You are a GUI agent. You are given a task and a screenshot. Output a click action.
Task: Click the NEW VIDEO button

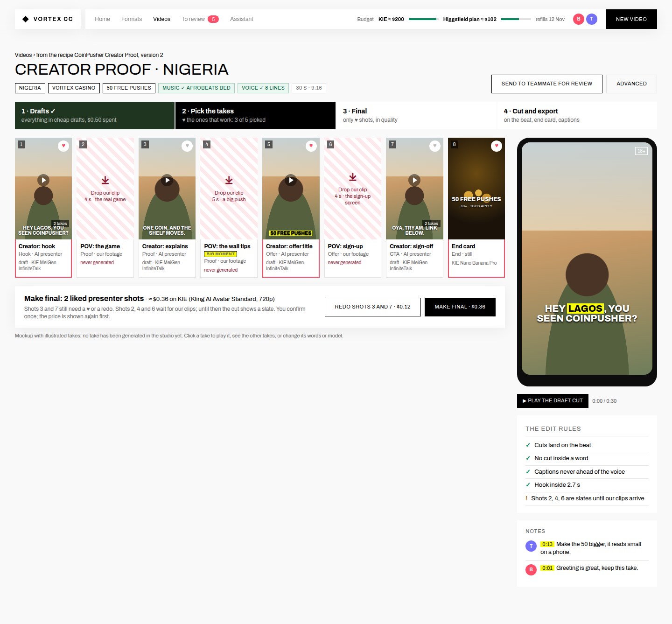[631, 19]
